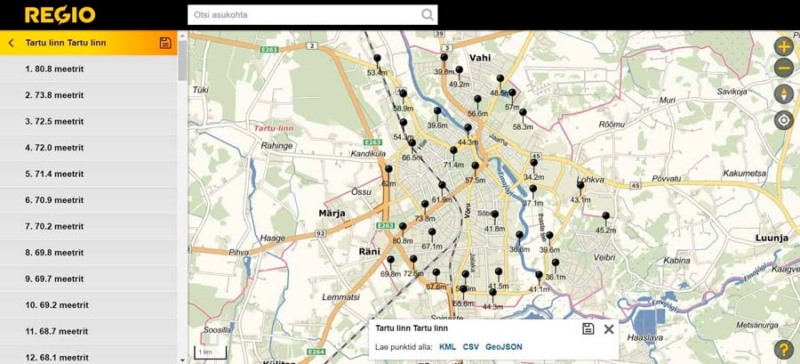Click the save icon in popup
The image size is (800, 364).
[588, 329]
